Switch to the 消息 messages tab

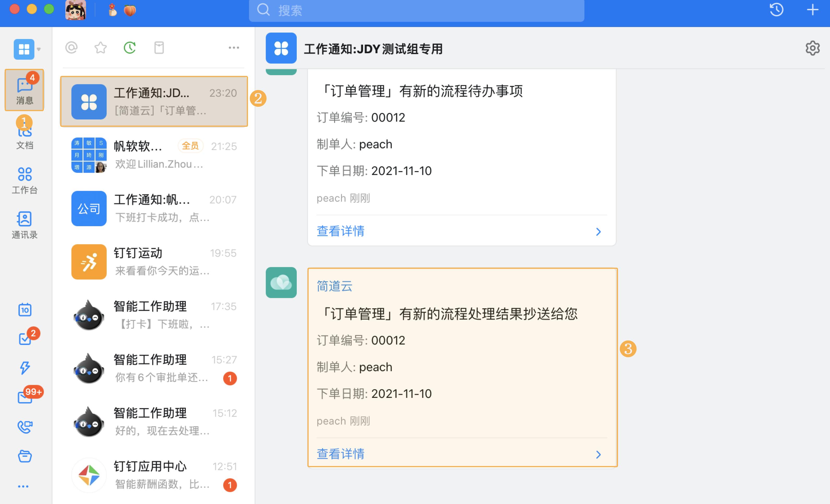24,90
